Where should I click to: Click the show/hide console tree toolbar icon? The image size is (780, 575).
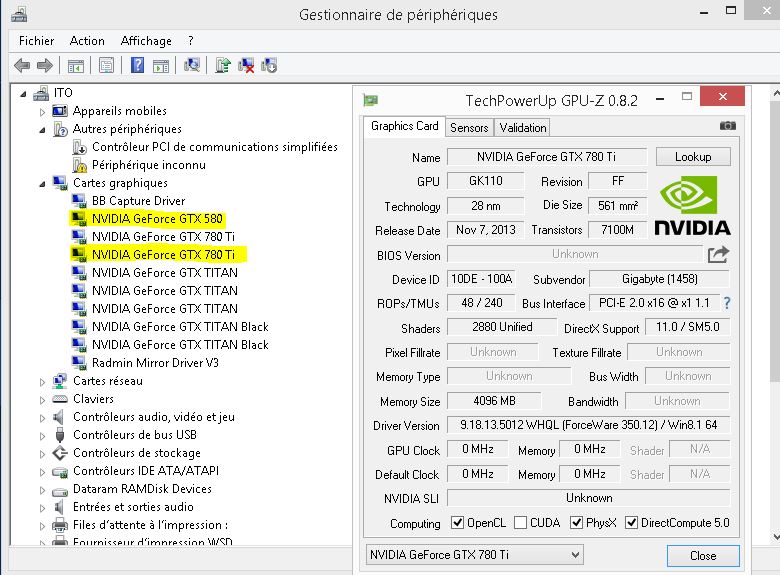click(76, 65)
